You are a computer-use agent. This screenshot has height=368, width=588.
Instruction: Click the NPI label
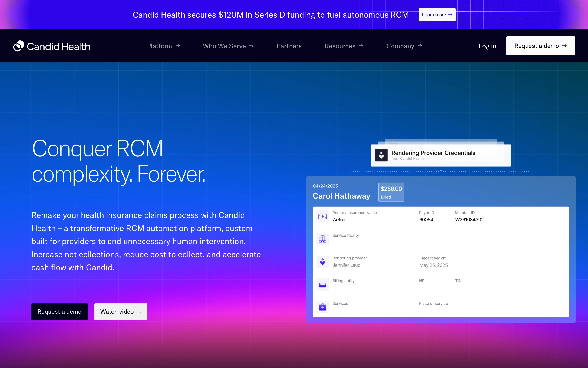coord(422,281)
